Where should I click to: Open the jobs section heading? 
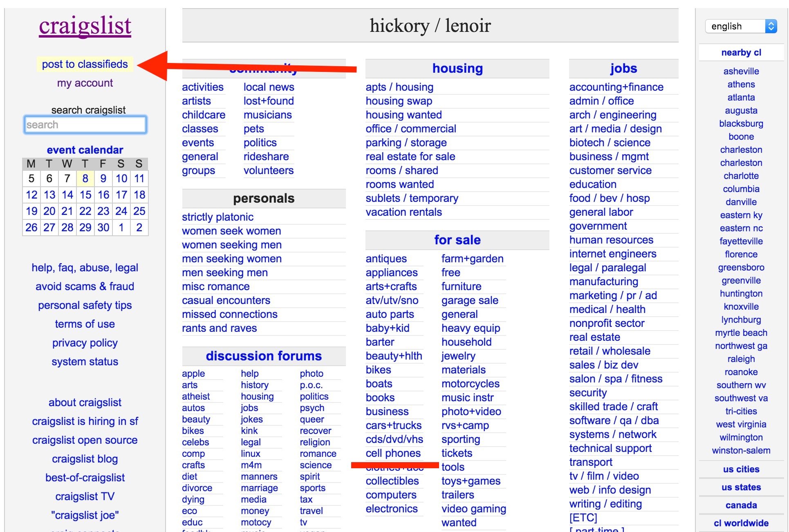(x=623, y=68)
